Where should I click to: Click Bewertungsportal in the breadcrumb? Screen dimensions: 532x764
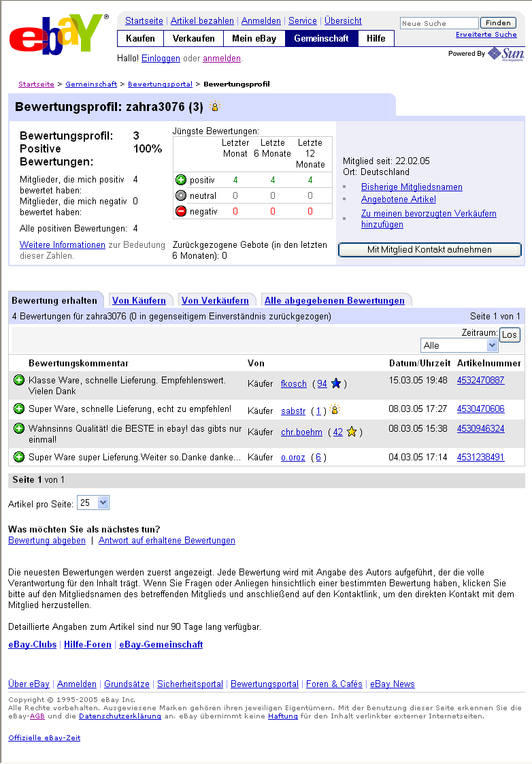click(x=160, y=84)
